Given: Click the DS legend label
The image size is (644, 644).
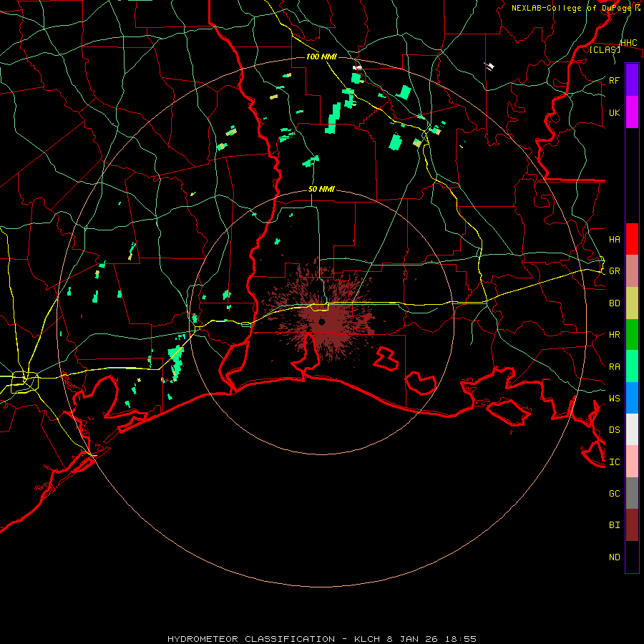Looking at the screenshot, I should (x=614, y=430).
